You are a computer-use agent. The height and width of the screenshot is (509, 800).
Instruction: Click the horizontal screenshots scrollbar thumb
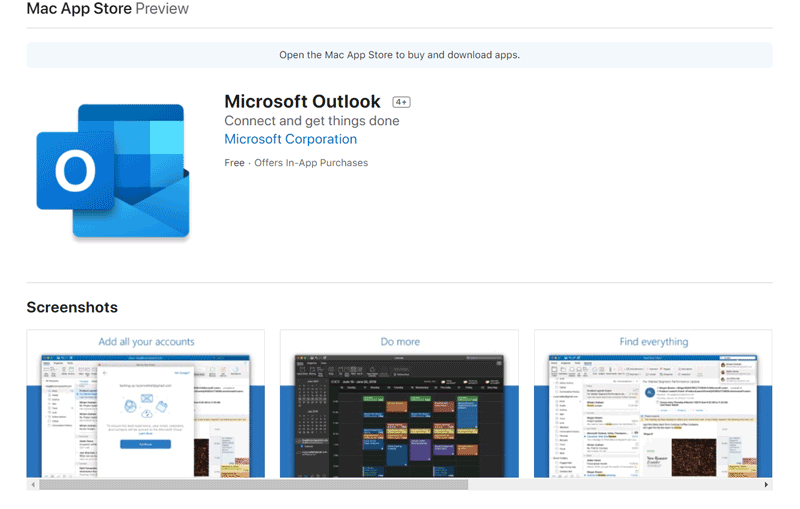[x=254, y=485]
